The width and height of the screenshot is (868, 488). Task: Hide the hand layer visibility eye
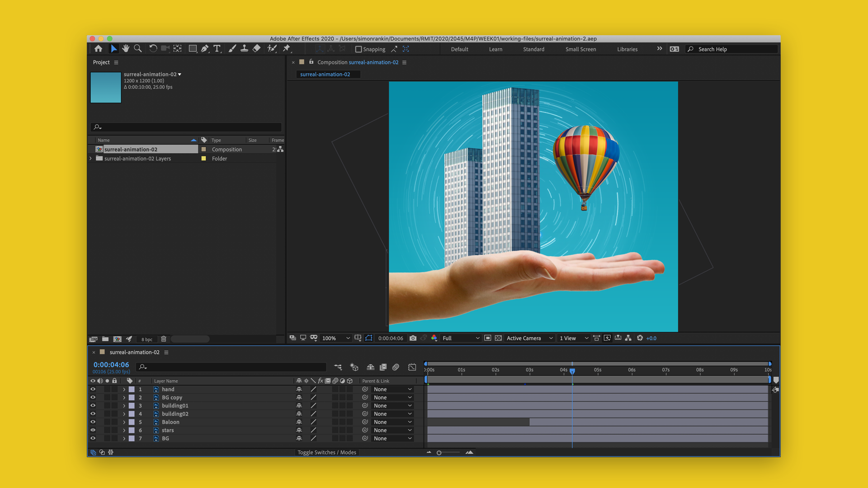[x=93, y=389]
